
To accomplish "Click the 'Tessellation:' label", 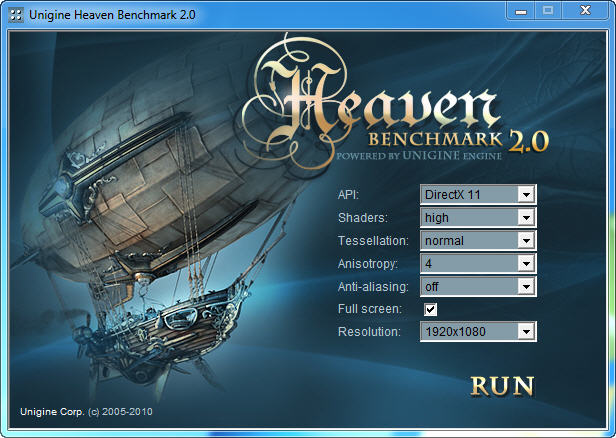I will click(373, 240).
